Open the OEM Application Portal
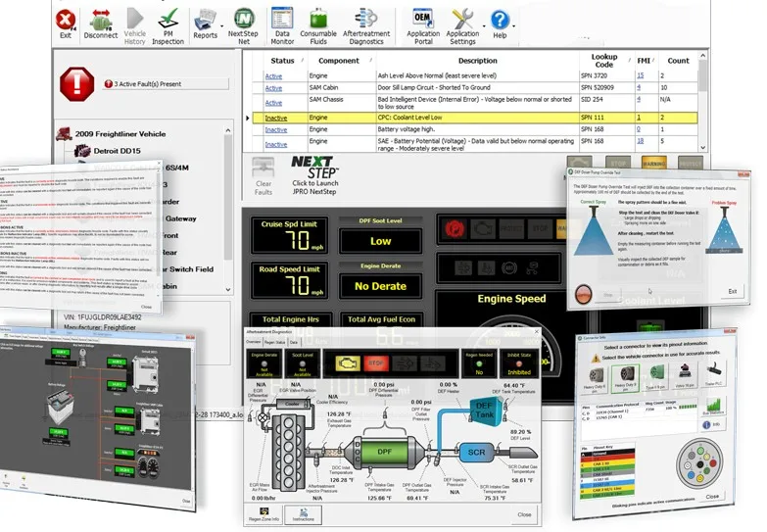The width and height of the screenshot is (767, 532). [423, 26]
